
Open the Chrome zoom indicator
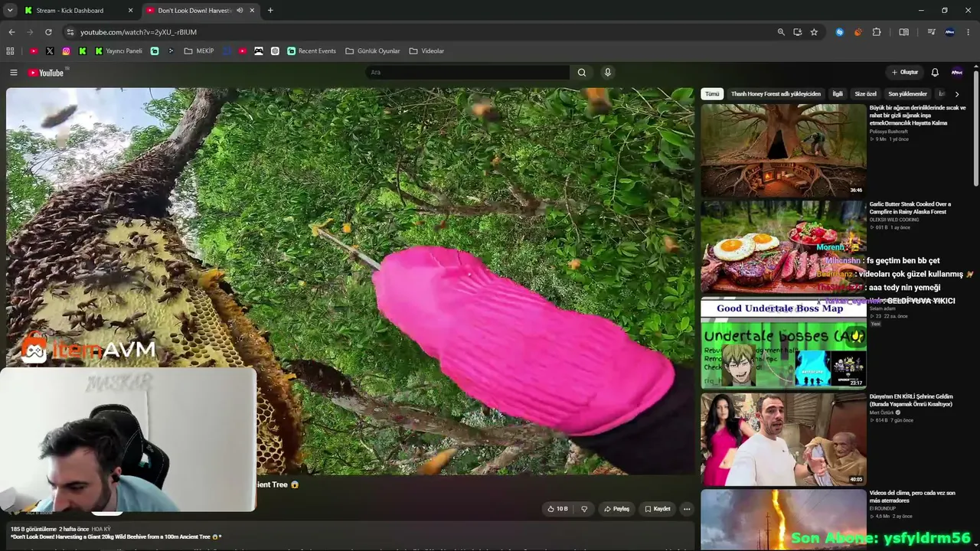tap(781, 32)
